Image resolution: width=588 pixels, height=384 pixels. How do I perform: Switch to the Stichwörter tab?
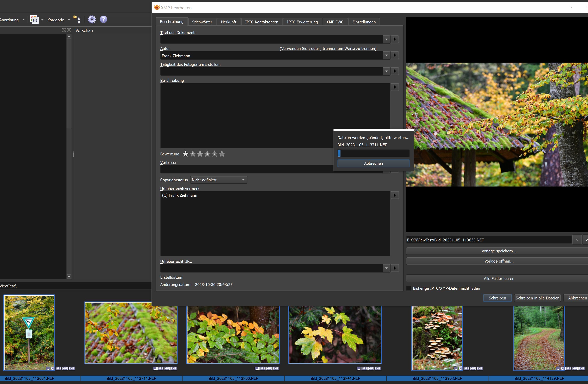point(202,22)
